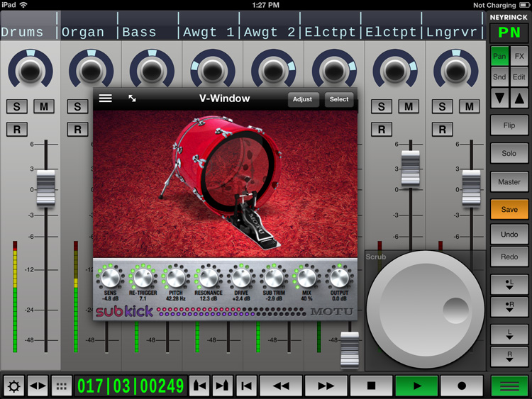Click the L down arrow button
Viewport: 532px width, 399px height.
509,334
